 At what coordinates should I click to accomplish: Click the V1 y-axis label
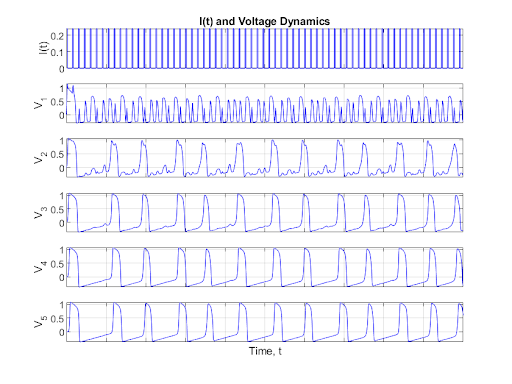pyautogui.click(x=39, y=103)
